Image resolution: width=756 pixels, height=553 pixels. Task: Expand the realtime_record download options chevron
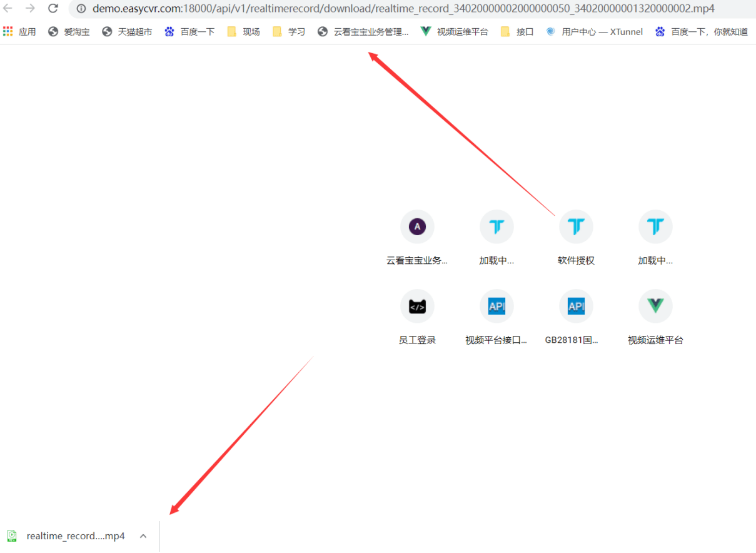coord(143,536)
